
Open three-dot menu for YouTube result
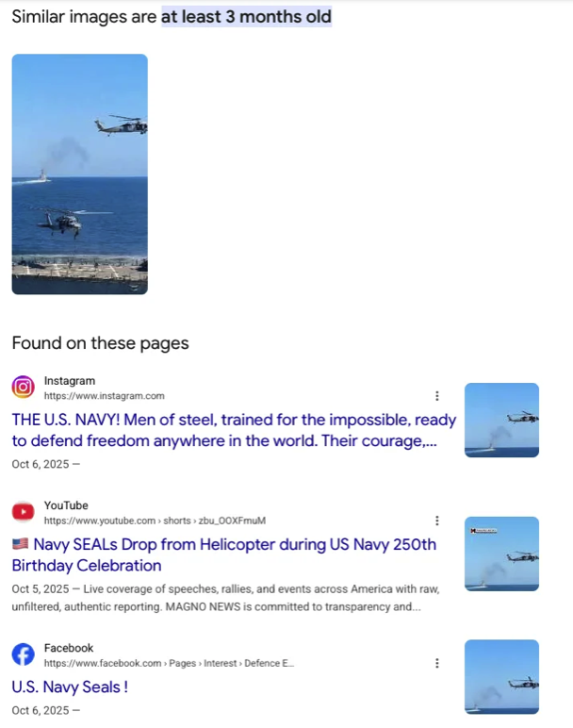[x=436, y=521]
